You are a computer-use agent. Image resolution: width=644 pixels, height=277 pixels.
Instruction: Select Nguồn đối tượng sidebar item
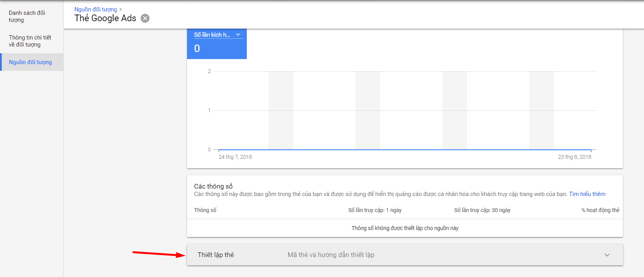30,62
